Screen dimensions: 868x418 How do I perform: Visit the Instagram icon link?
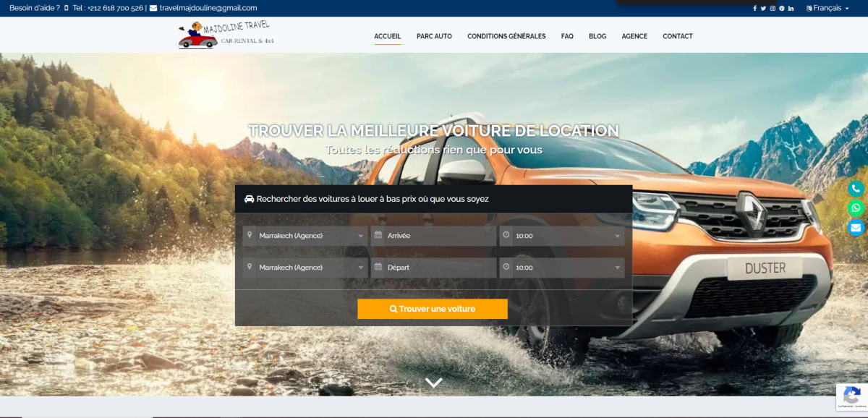click(773, 8)
